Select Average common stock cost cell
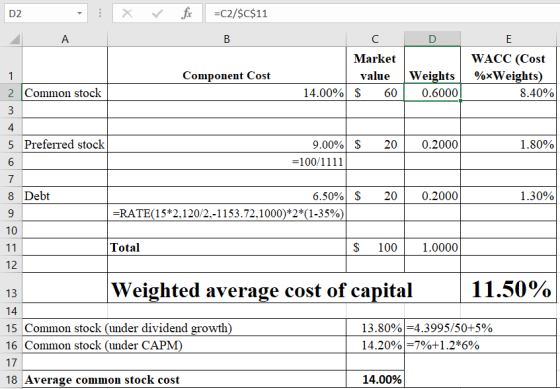Screen dimensions: 560x389 click(x=184, y=379)
